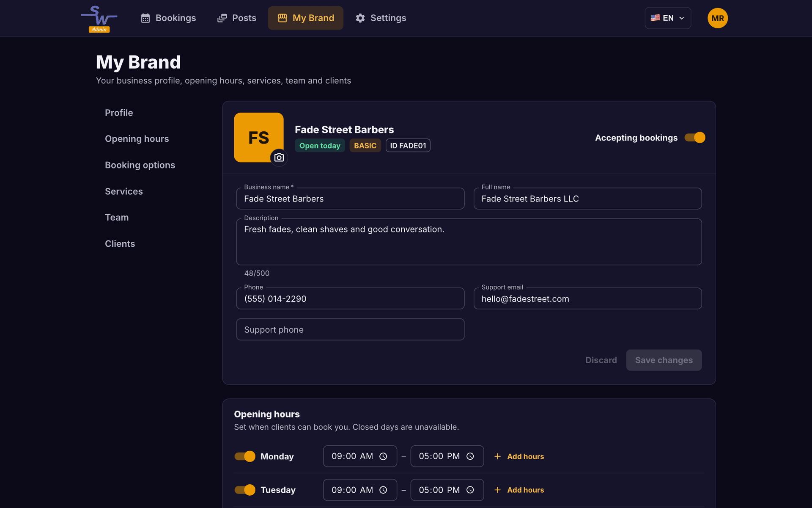This screenshot has height=508, width=812.
Task: Click the ID FADE01 badge
Action: [408, 146]
